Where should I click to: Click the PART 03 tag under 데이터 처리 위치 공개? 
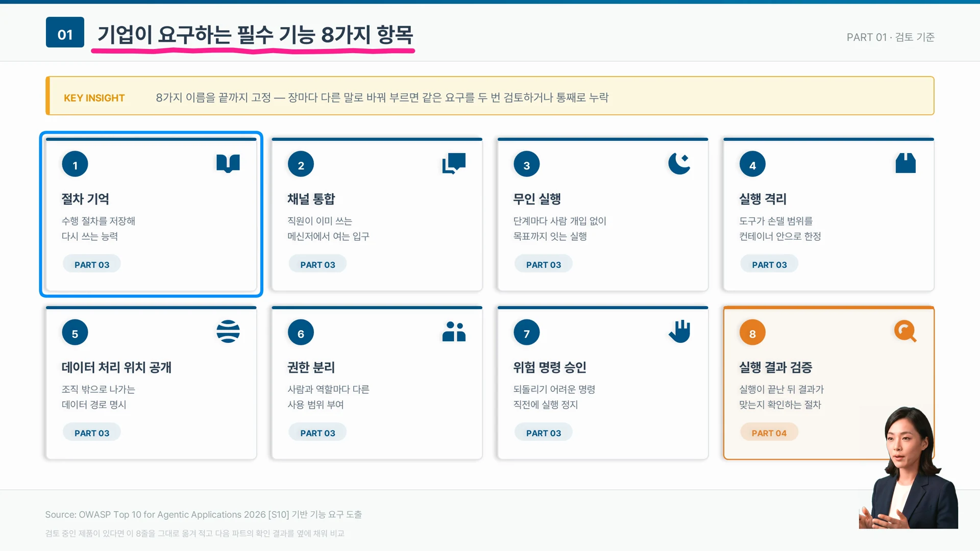click(x=92, y=433)
